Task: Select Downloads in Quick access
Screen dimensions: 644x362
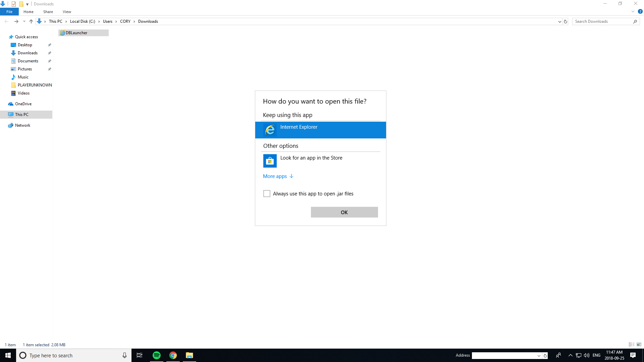Action: (x=28, y=53)
